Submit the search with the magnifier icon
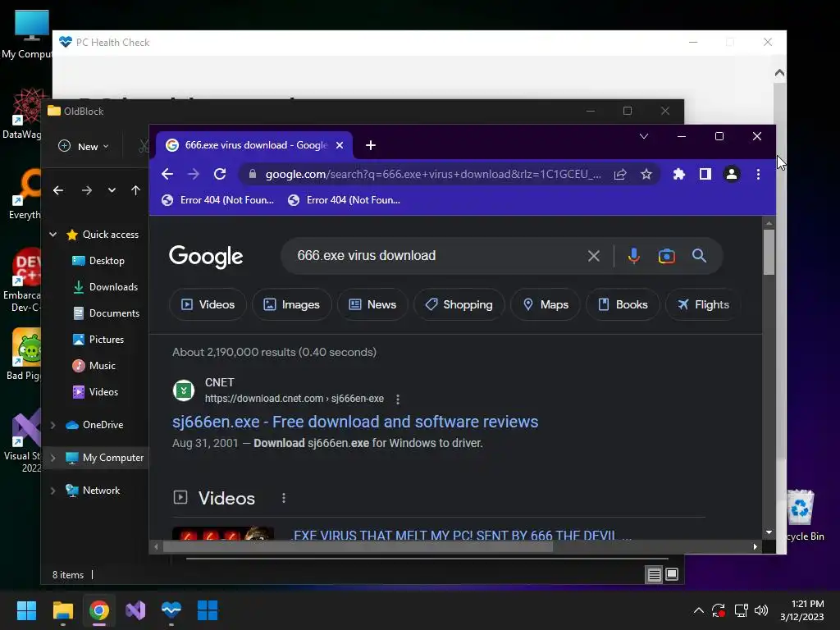 699,256
